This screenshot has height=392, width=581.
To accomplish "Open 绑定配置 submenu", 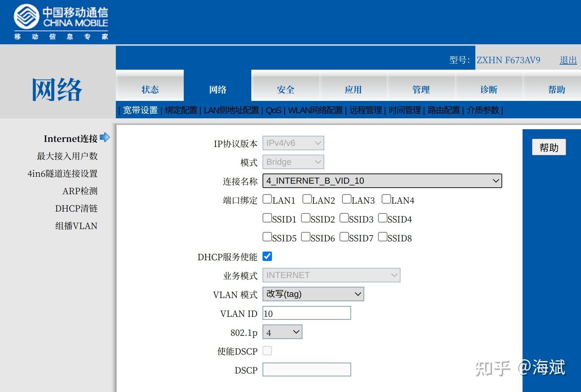I will [181, 110].
